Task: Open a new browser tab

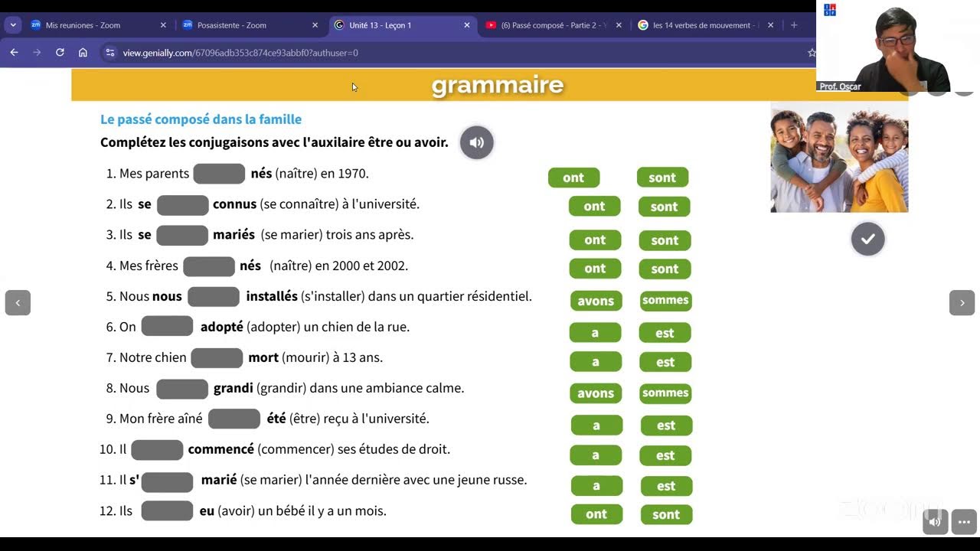Action: 794,25
